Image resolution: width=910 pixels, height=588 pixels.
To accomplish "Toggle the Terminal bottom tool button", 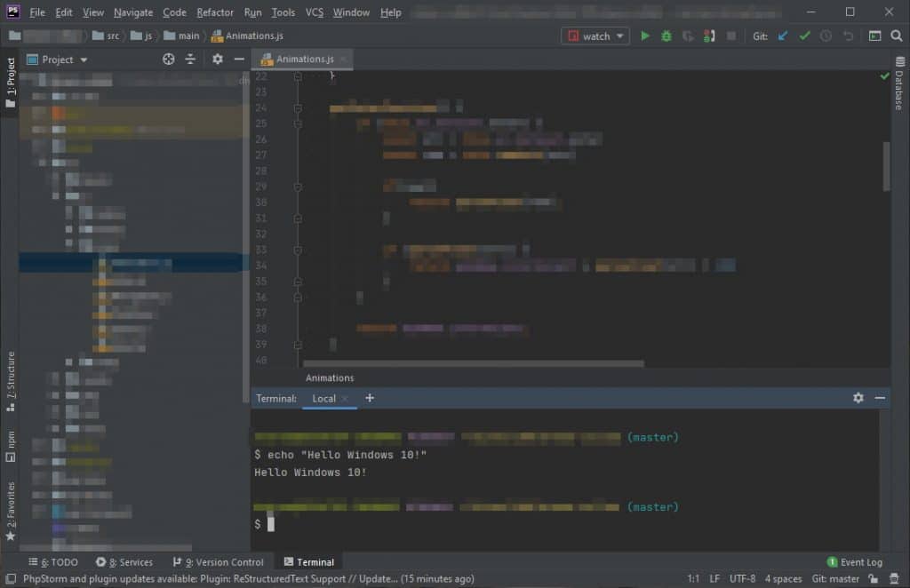I will tap(308, 562).
